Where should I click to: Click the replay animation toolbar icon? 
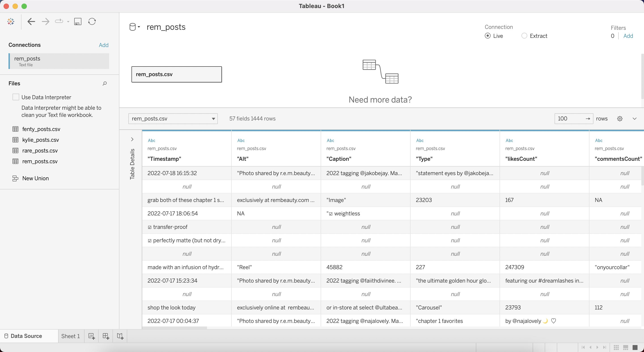click(59, 21)
